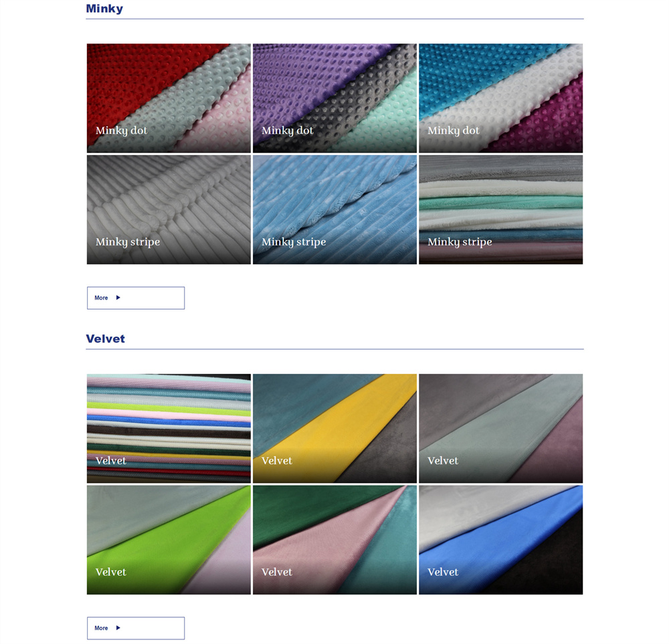The width and height of the screenshot is (669, 644).
Task: Open the red Minky dot thumbnail
Action: (x=169, y=98)
